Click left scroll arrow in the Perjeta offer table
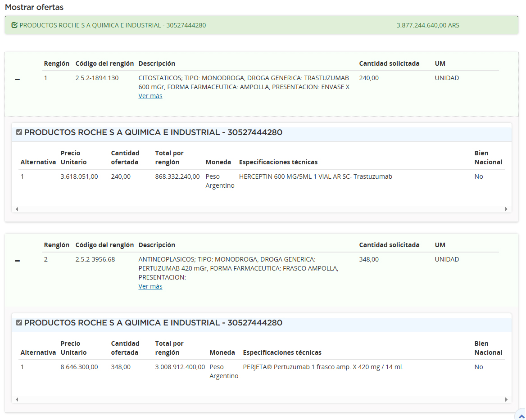This screenshot has height=420, width=526. (x=17, y=399)
